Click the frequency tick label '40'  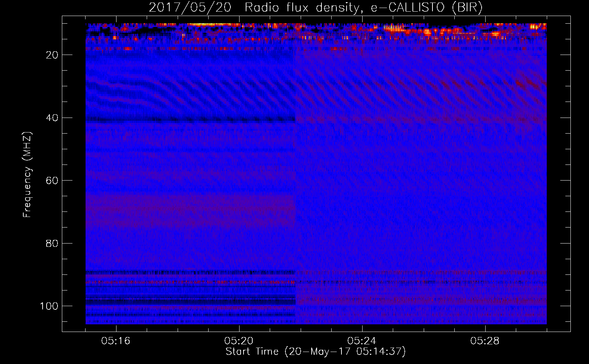coord(52,118)
